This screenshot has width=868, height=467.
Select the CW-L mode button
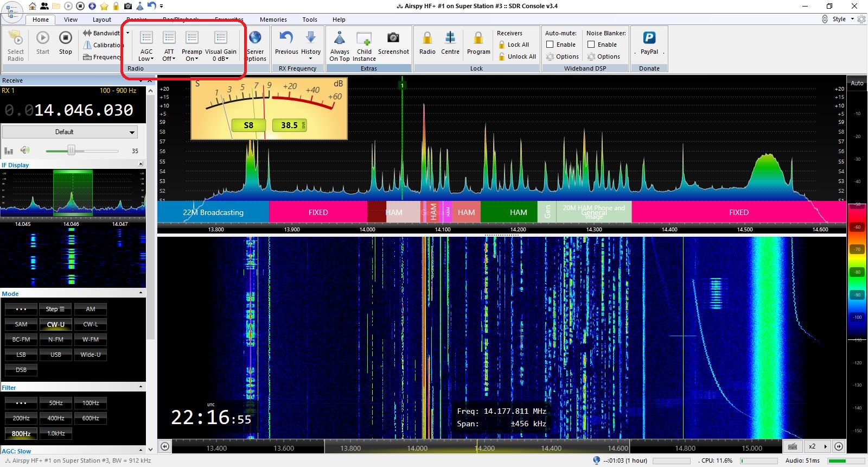[x=91, y=324]
